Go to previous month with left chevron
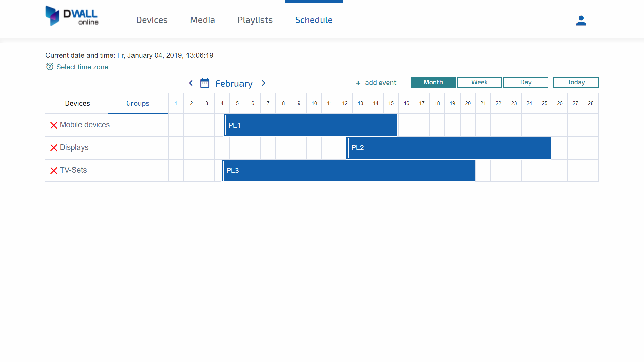The height and width of the screenshot is (362, 644). pos(191,83)
